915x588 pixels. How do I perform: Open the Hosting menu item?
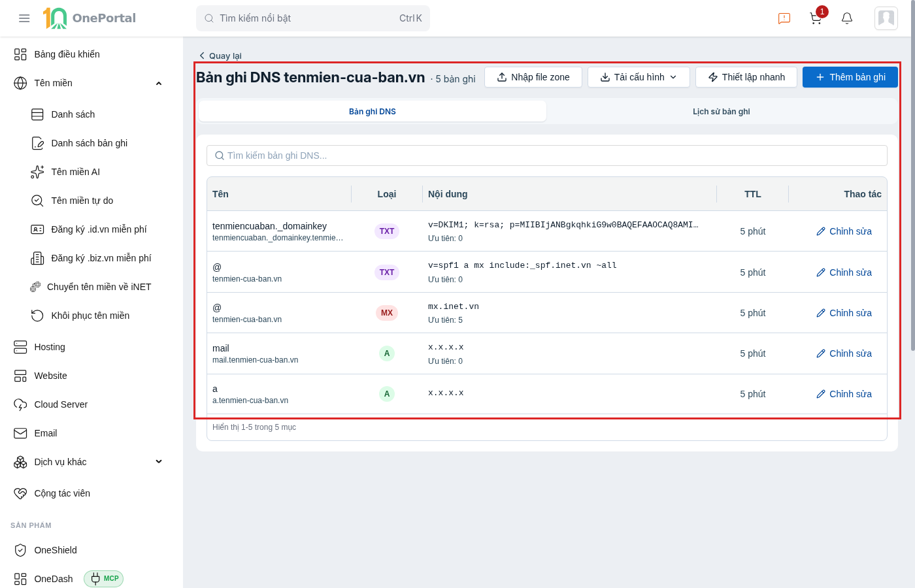[50, 347]
